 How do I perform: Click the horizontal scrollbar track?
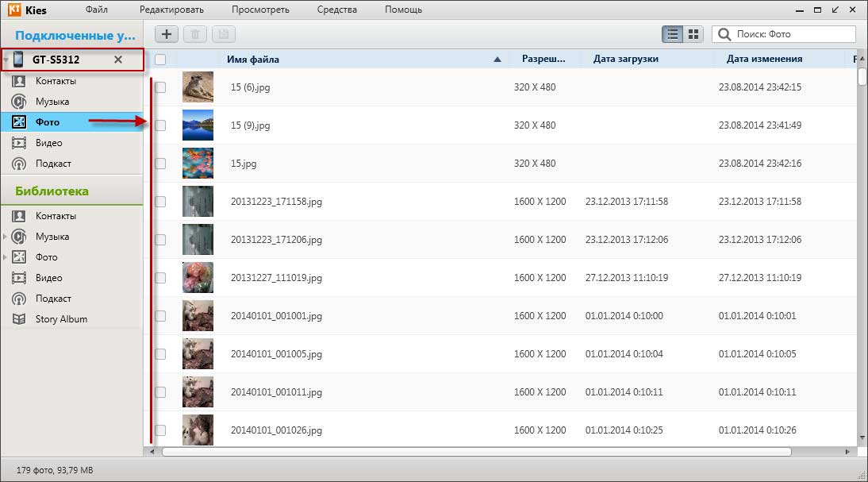[x=476, y=452]
